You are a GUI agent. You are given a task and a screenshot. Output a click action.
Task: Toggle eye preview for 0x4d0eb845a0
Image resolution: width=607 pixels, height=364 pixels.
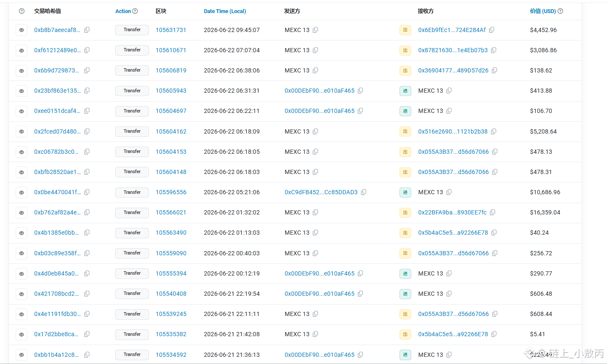[22, 273]
